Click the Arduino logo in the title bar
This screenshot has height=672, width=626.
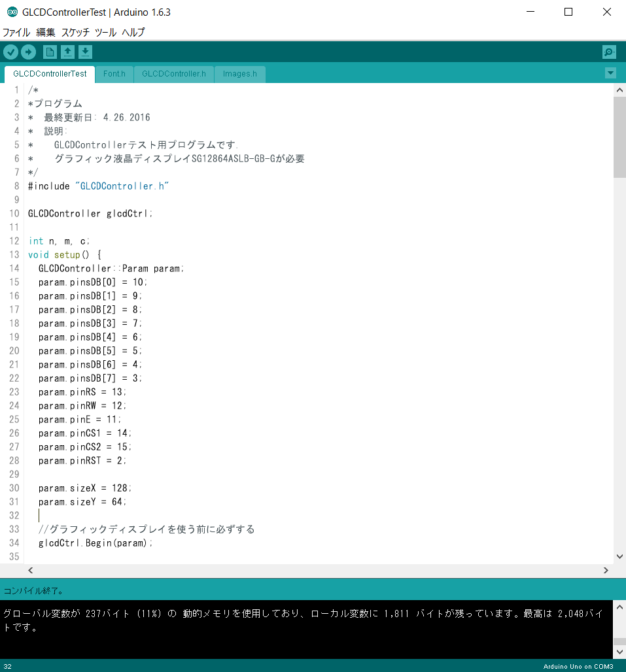tap(12, 12)
